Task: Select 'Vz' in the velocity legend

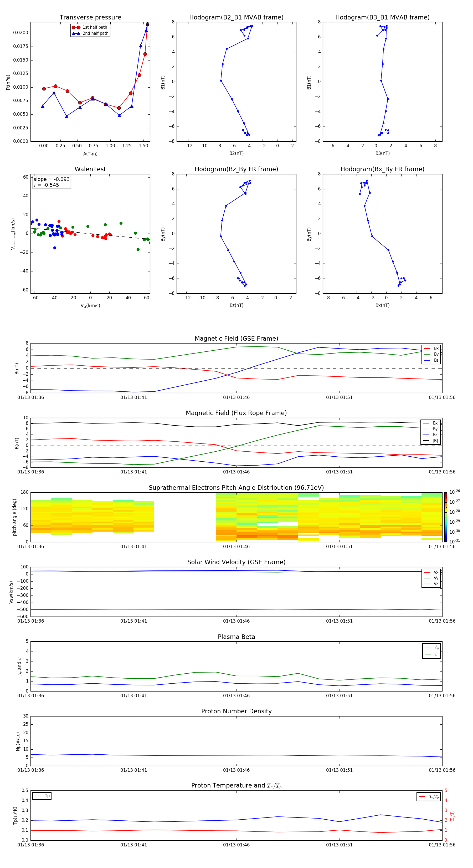Action: [431, 584]
